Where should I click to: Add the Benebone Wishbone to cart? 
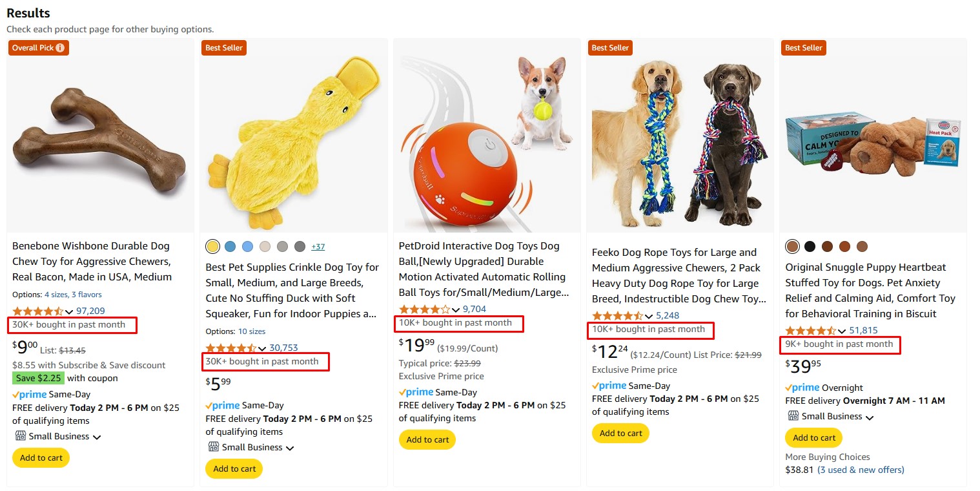41,458
